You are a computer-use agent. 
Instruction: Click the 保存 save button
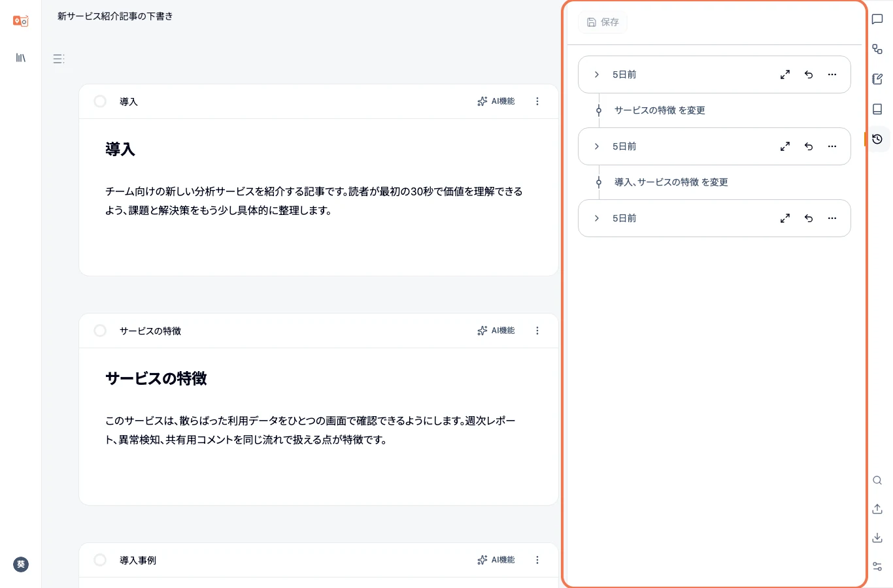[603, 22]
